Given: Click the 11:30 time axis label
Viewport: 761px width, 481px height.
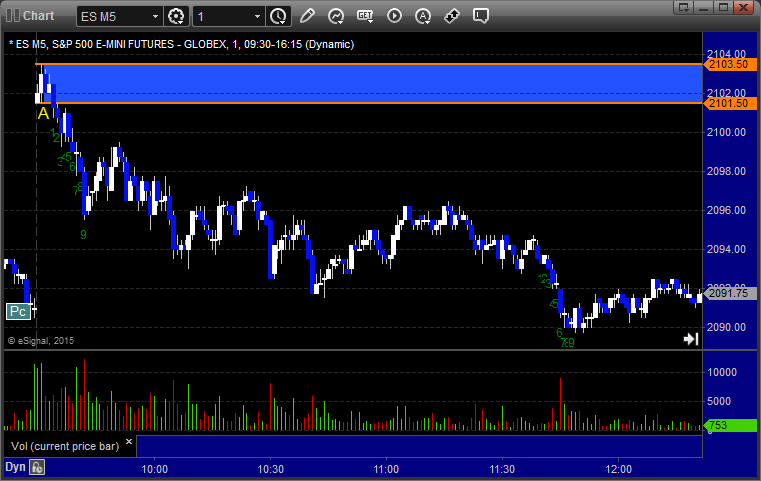Looking at the screenshot, I should 502,469.
